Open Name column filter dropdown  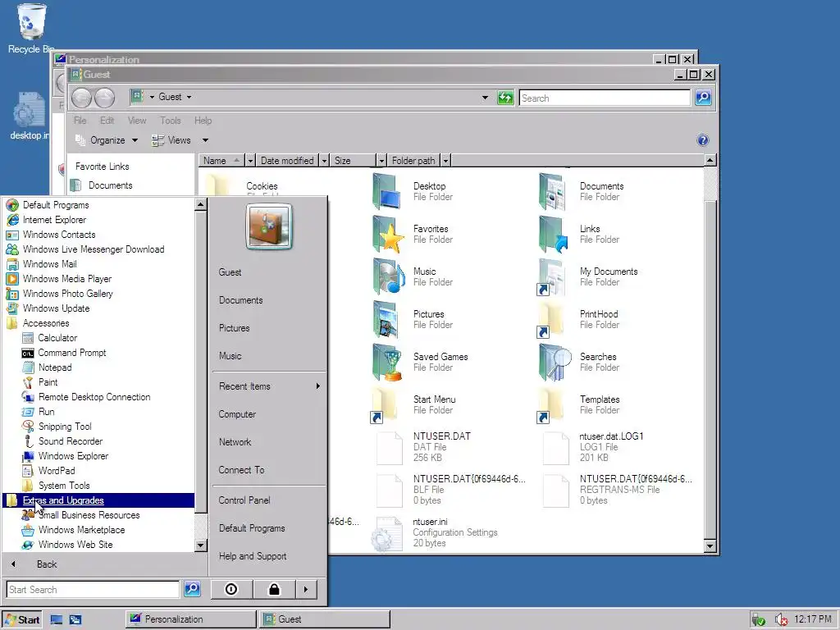(249, 161)
